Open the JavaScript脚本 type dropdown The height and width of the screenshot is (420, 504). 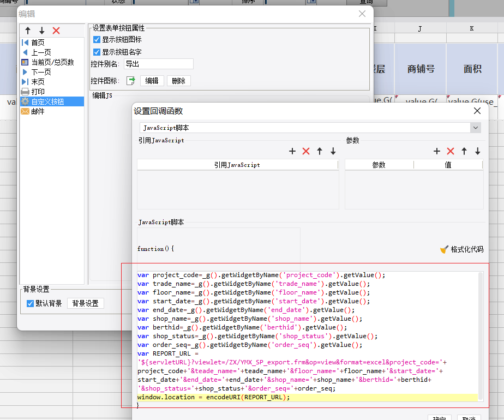pyautogui.click(x=476, y=128)
